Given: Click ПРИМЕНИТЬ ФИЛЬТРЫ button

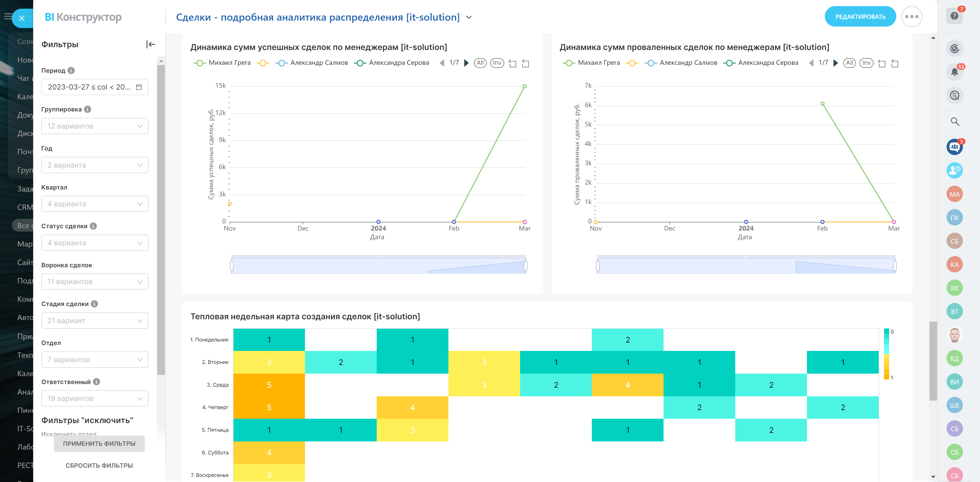Looking at the screenshot, I should tap(99, 443).
